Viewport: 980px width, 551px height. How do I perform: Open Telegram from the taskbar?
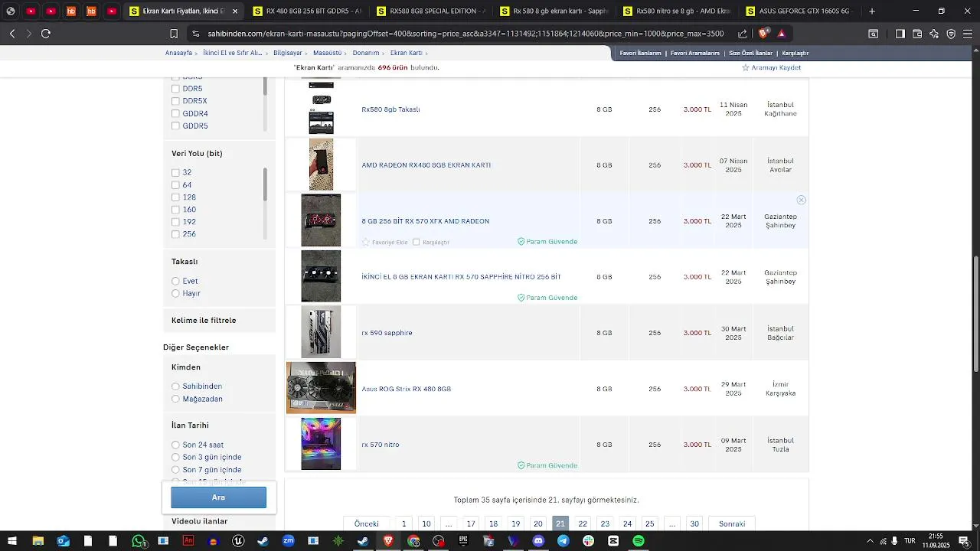(x=563, y=541)
